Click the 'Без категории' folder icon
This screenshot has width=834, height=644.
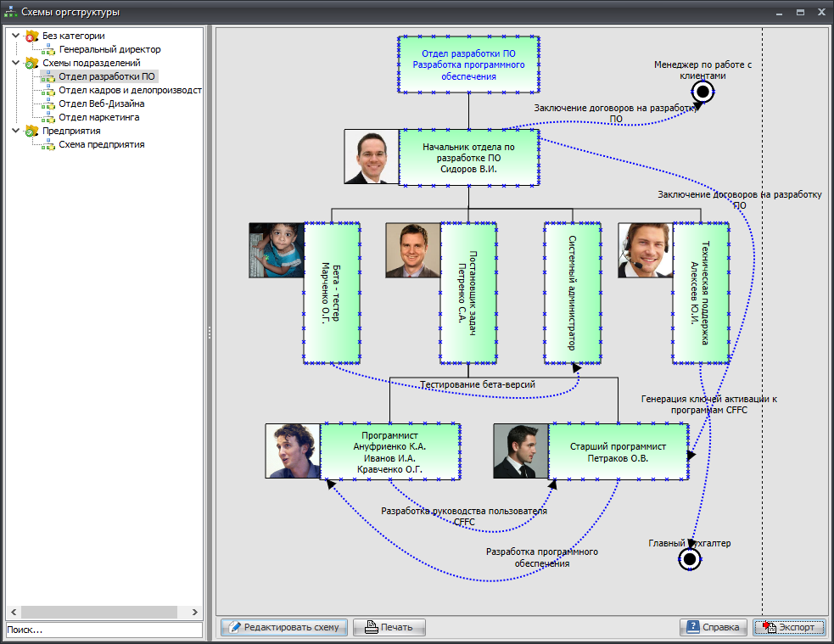point(32,36)
